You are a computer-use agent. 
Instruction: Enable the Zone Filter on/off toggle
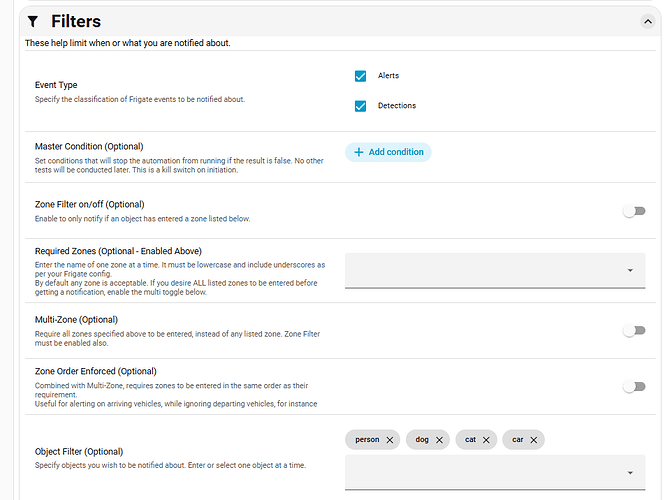pyautogui.click(x=634, y=211)
